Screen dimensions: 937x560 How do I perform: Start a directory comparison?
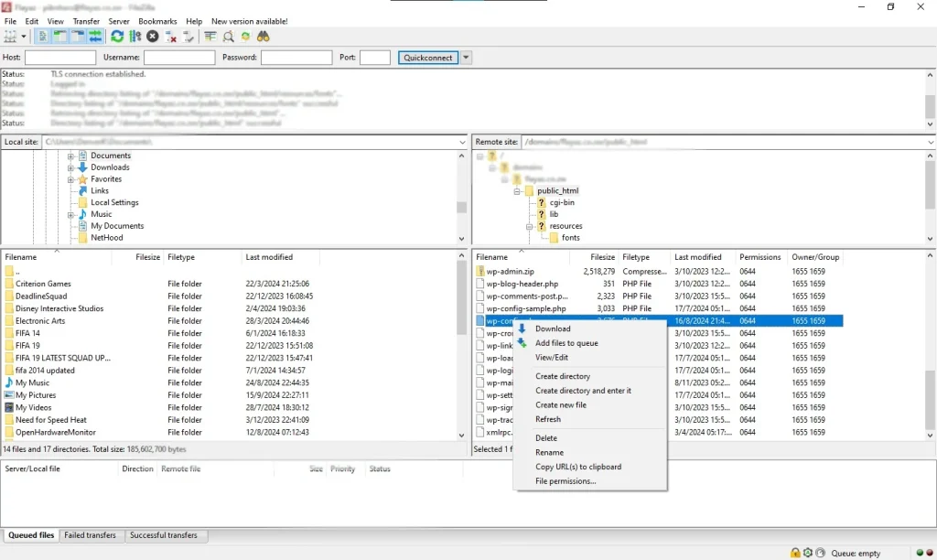228,37
